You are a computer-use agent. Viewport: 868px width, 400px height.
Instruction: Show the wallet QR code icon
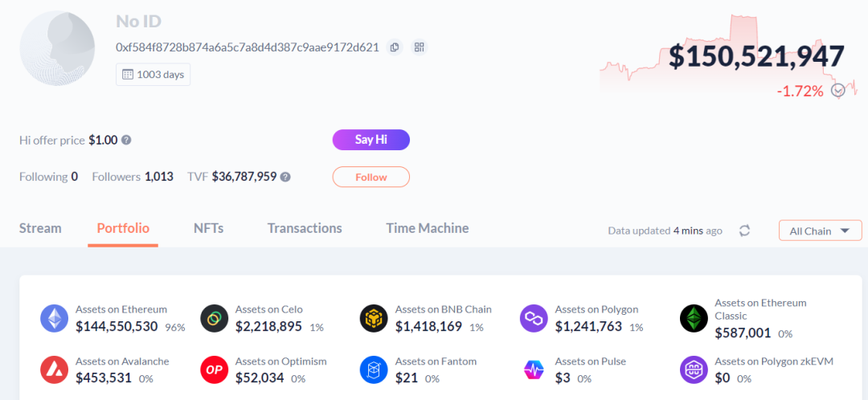coord(419,47)
